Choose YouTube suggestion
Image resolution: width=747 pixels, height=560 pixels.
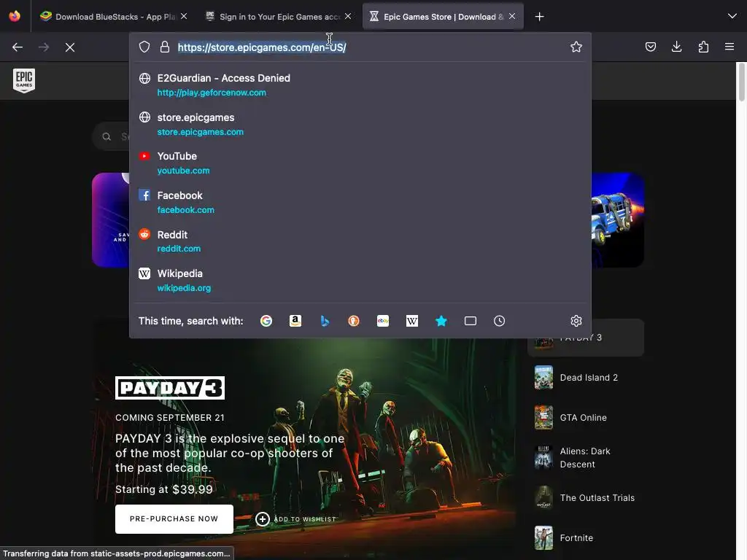360,163
